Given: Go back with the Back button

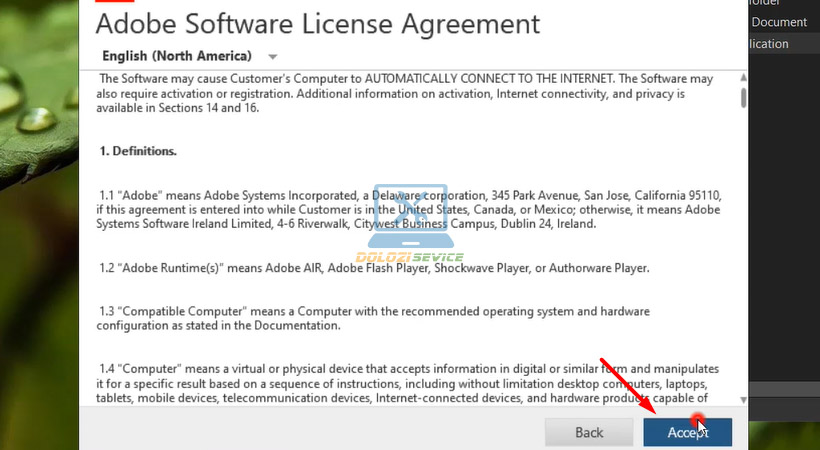Looking at the screenshot, I should pos(589,432).
